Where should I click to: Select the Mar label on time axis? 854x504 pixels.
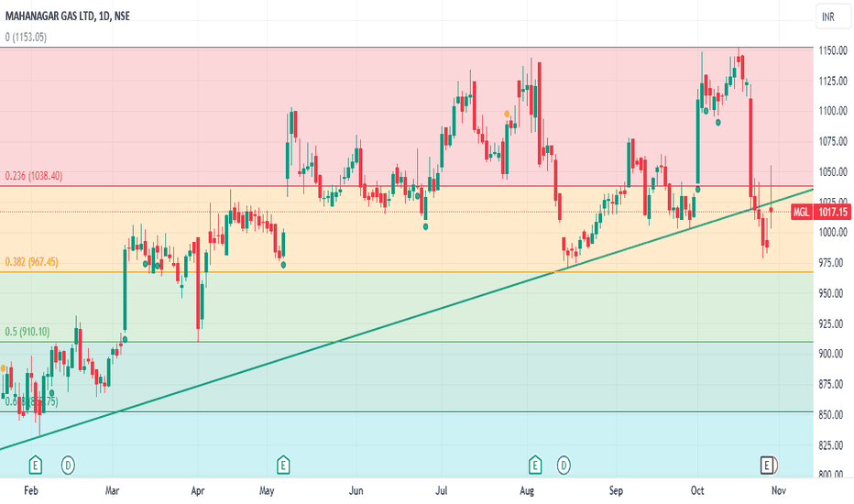click(112, 490)
